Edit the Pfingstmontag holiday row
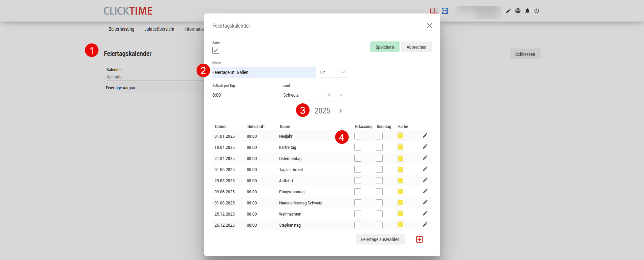The width and height of the screenshot is (644, 260). [x=425, y=191]
